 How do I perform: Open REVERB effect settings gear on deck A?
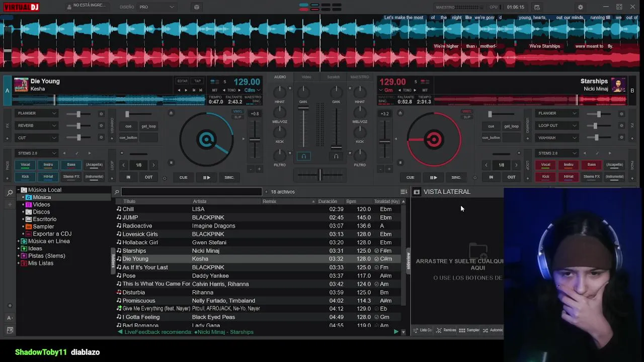coord(101,126)
